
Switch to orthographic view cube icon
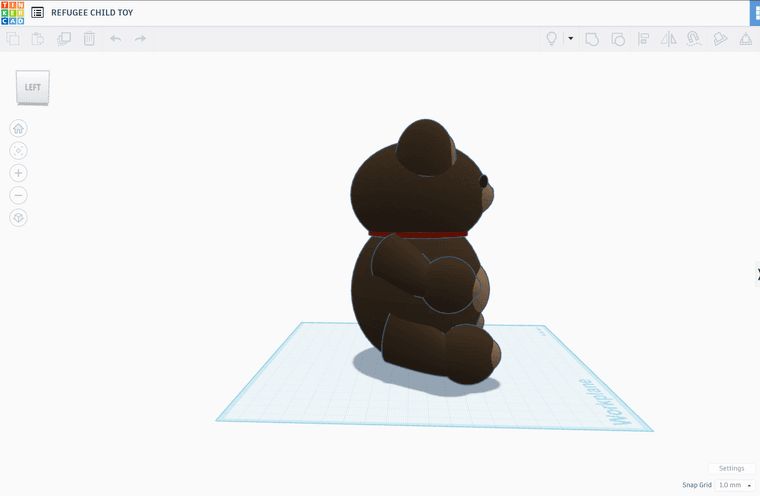(x=18, y=218)
